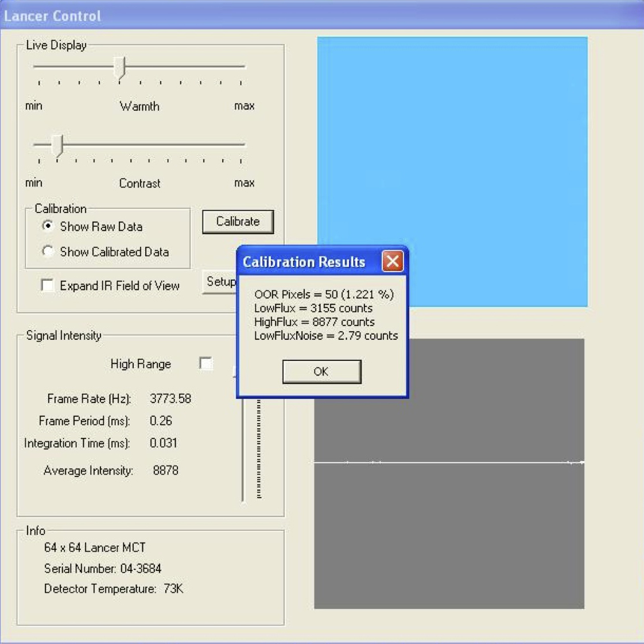
Task: Click the Calibrate button
Action: 238,222
